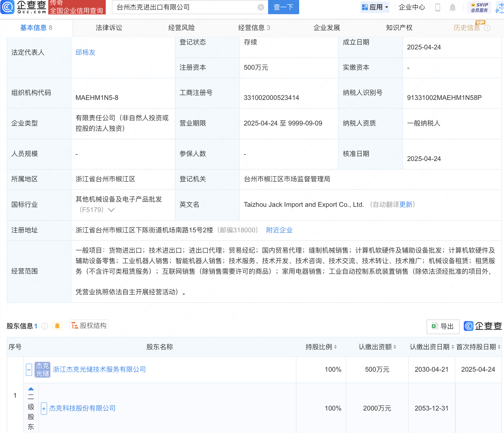Open SVIP member services
The image size is (504, 433).
(479, 7)
